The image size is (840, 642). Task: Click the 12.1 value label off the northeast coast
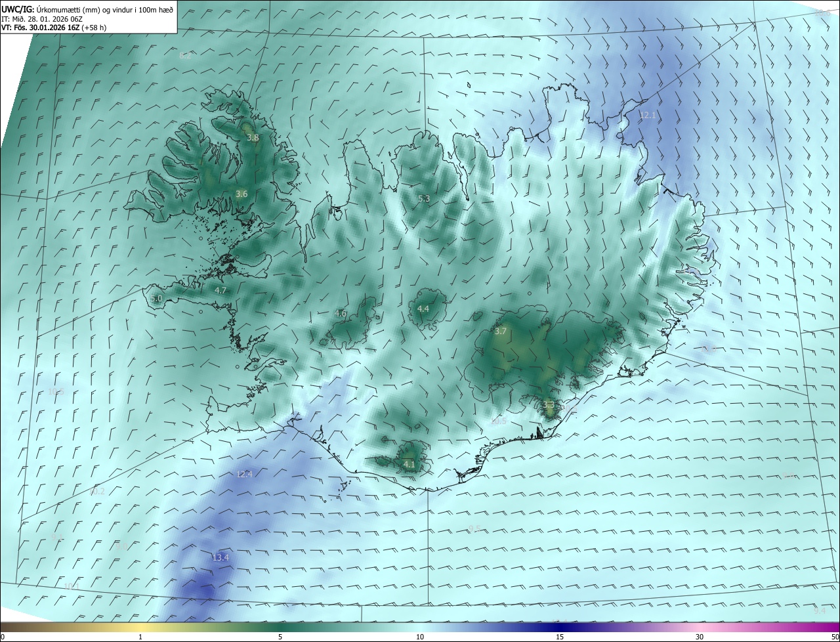tap(648, 116)
